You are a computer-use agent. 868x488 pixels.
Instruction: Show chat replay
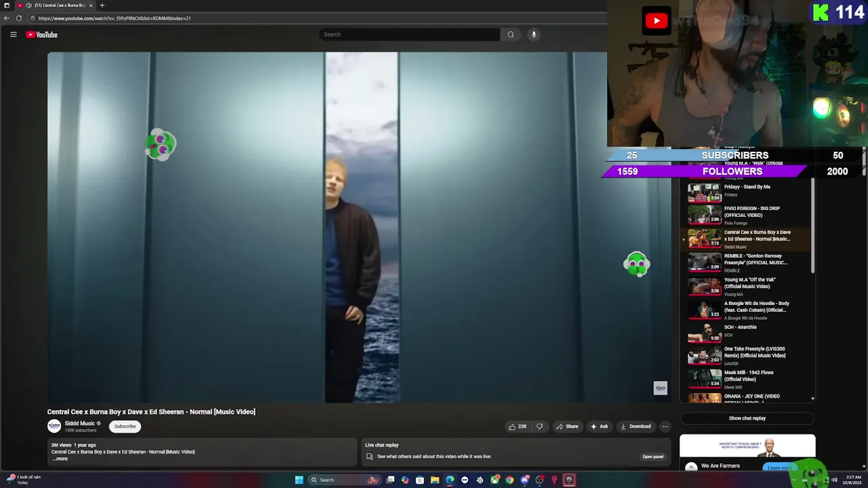tap(747, 418)
